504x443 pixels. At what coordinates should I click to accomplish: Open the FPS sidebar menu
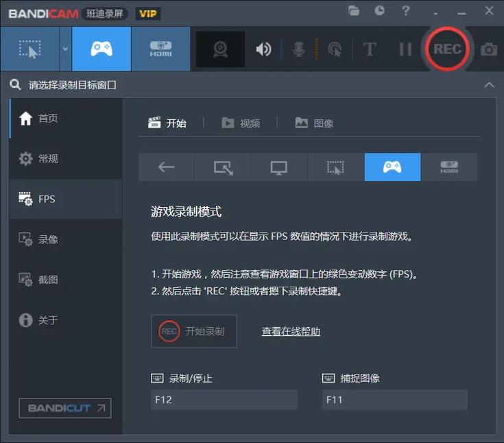65,200
